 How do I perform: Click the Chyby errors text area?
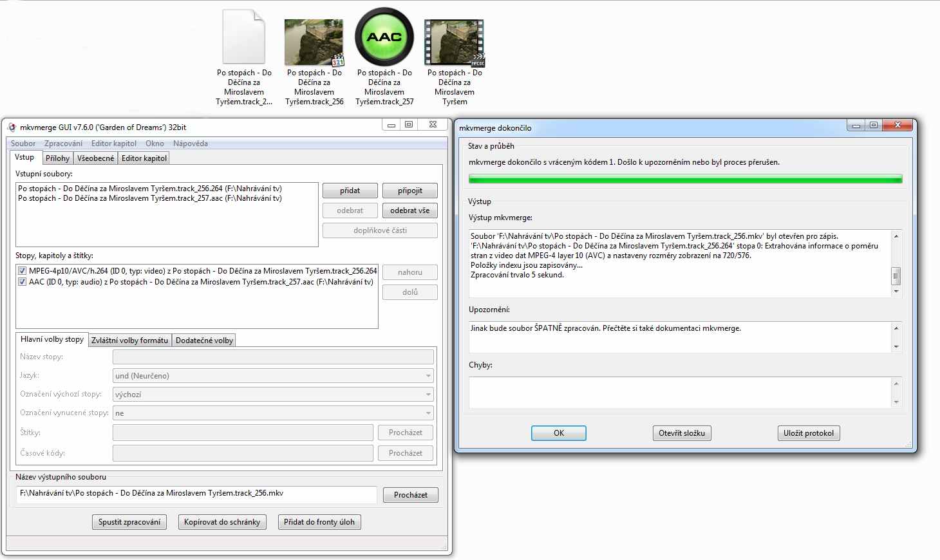(680, 393)
